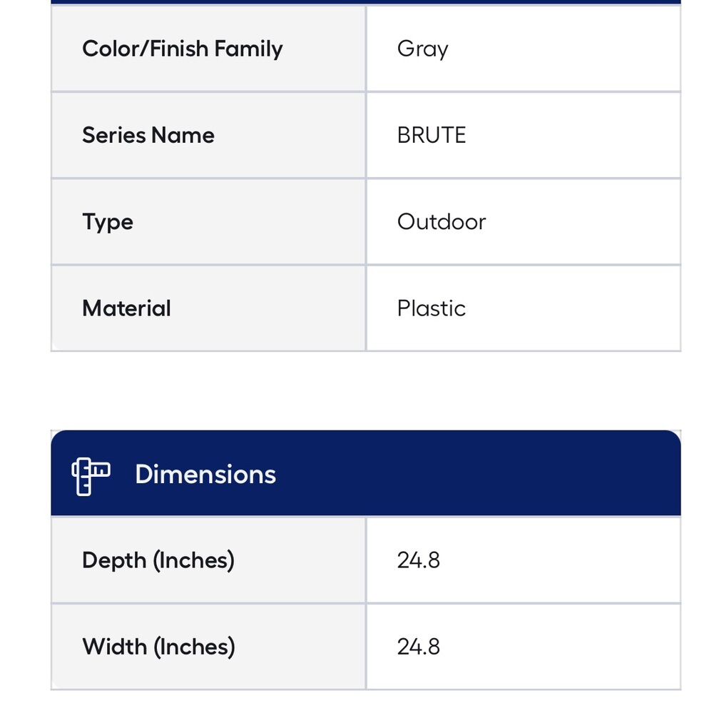Click the Color/Finish Family label
Viewport: 719px width, 728px height.
pos(182,49)
